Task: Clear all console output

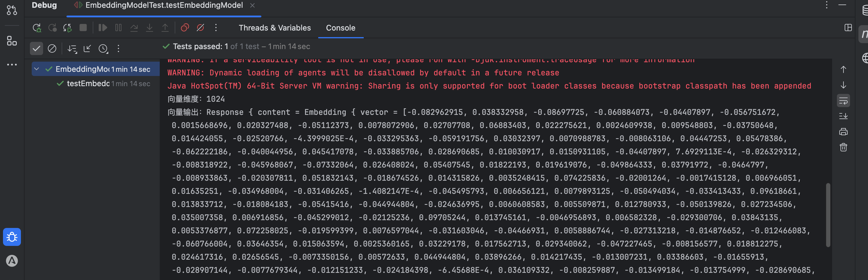Action: (843, 147)
